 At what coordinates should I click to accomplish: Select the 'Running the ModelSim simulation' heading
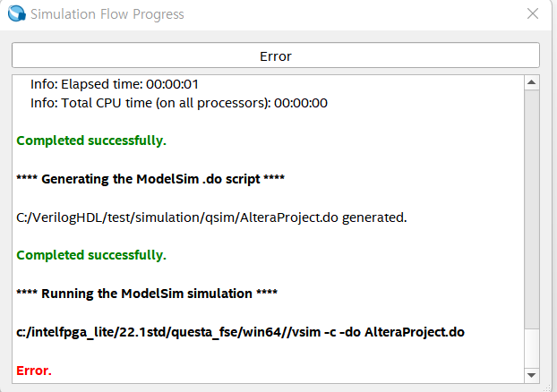click(148, 294)
